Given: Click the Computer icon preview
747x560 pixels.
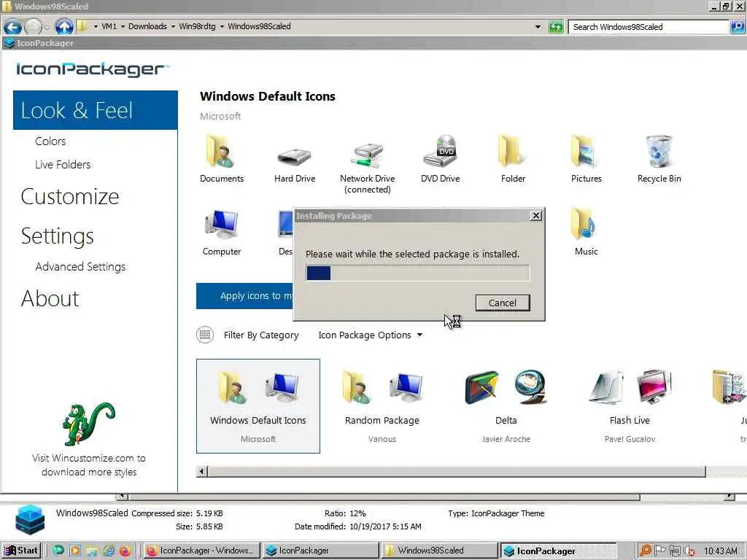Looking at the screenshot, I should coord(222,224).
